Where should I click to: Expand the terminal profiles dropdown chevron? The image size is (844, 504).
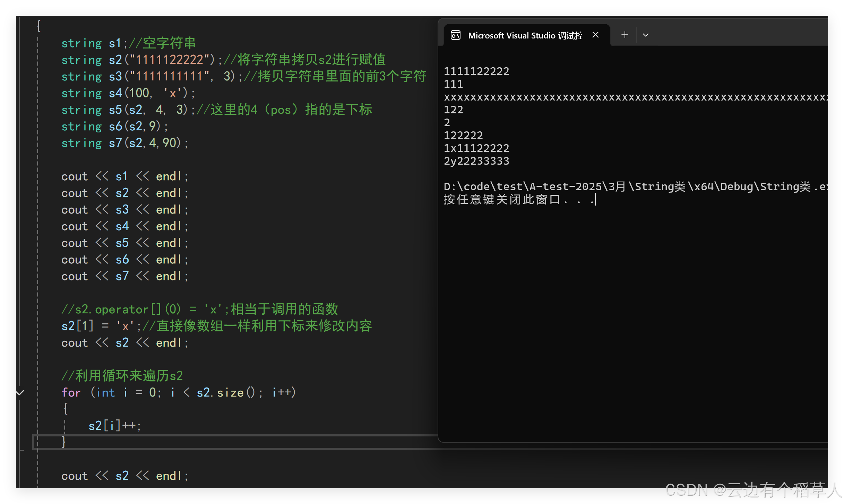pyautogui.click(x=646, y=35)
